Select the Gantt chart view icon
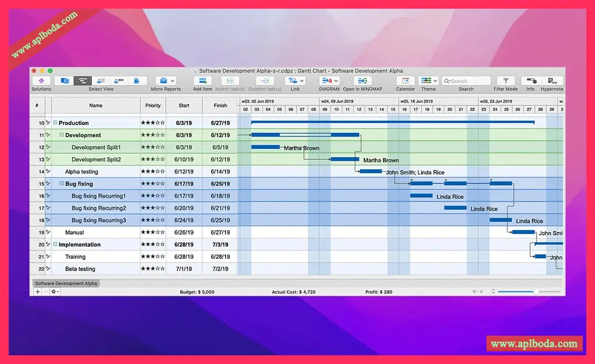Viewport: 595px width, 364px height. 83,81
